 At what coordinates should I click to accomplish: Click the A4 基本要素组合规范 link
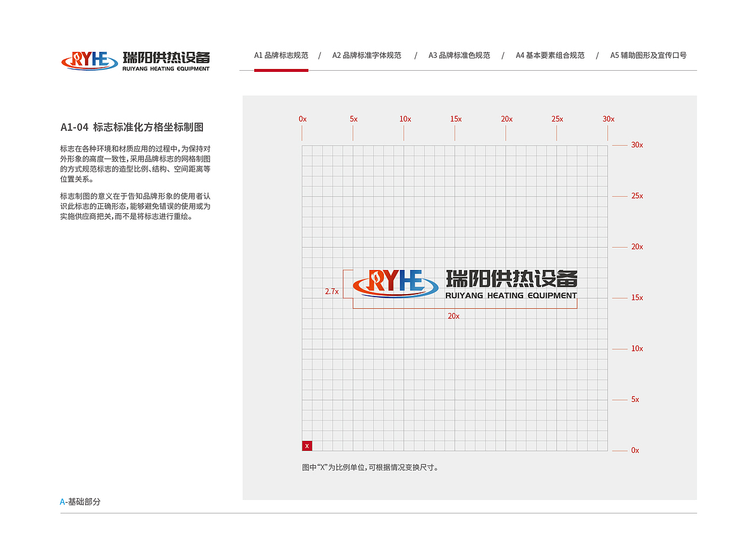click(x=550, y=55)
